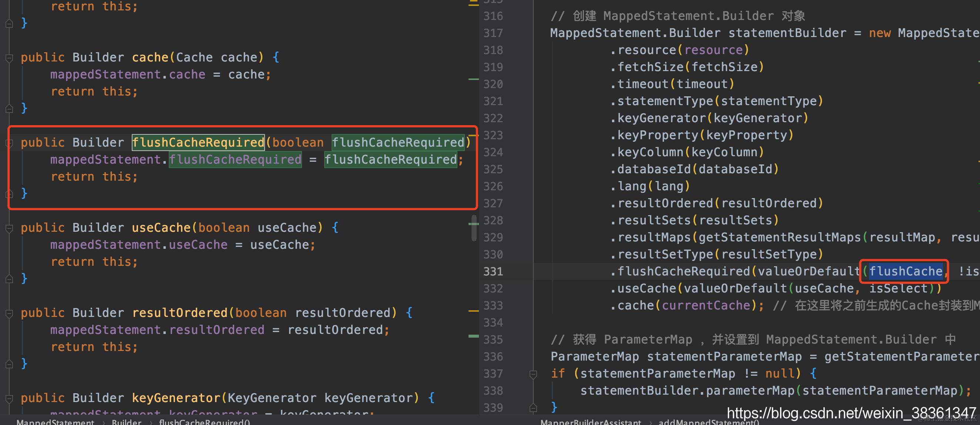Click fold end marker at line 339
980x425 pixels.
[x=533, y=408]
